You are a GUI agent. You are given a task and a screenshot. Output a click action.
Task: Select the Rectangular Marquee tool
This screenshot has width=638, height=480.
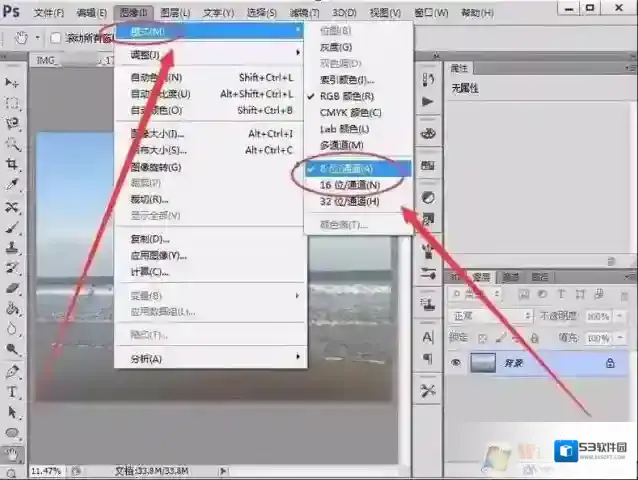(x=13, y=103)
